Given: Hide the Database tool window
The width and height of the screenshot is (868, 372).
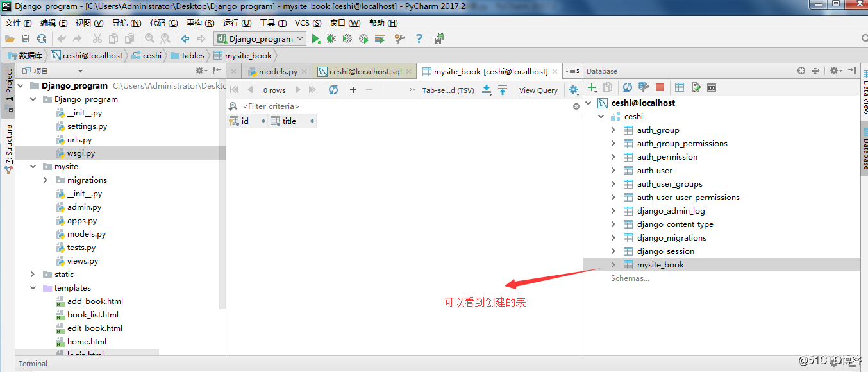Looking at the screenshot, I should pyautogui.click(x=852, y=71).
